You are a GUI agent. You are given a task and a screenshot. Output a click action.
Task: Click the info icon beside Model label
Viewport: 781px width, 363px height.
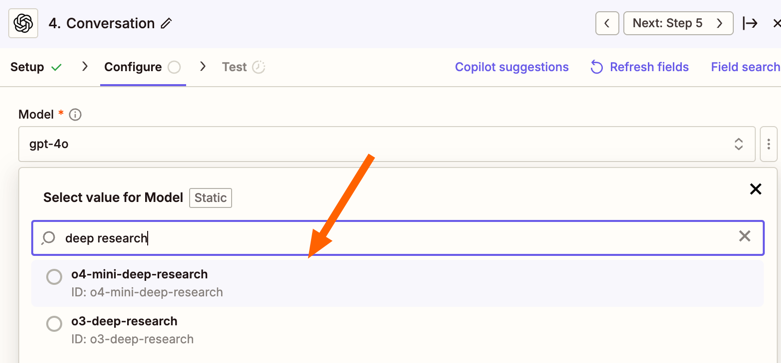click(x=75, y=115)
